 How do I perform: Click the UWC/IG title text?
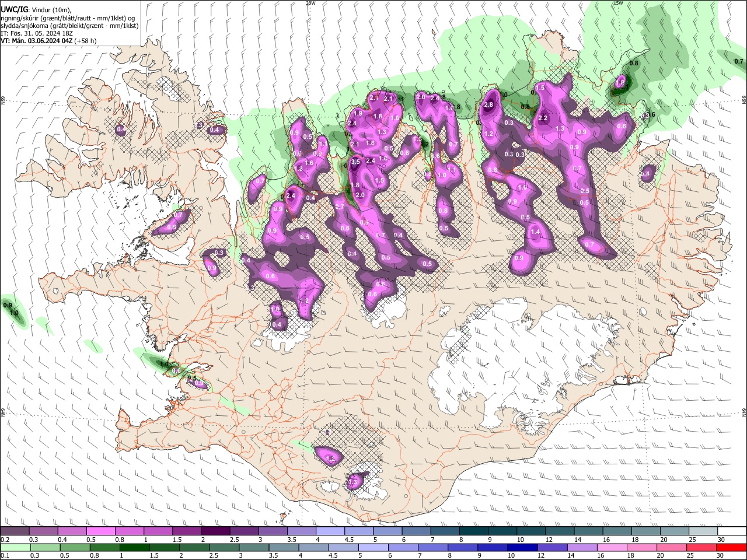point(14,9)
